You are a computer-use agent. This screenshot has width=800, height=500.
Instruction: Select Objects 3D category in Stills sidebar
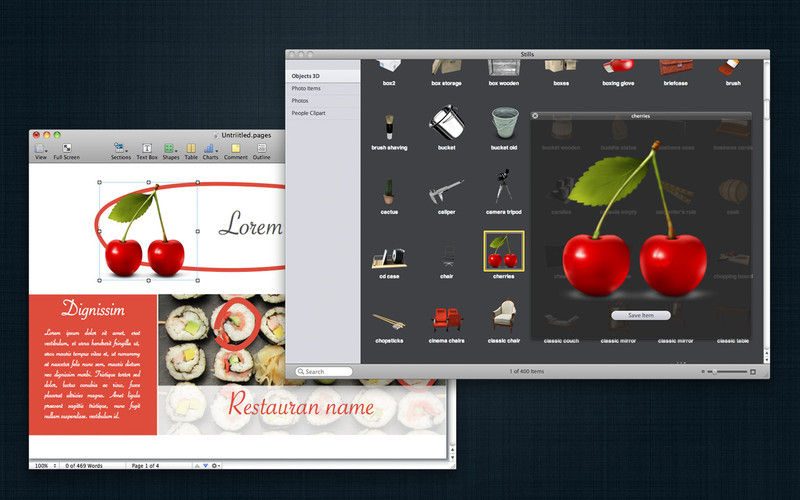323,76
